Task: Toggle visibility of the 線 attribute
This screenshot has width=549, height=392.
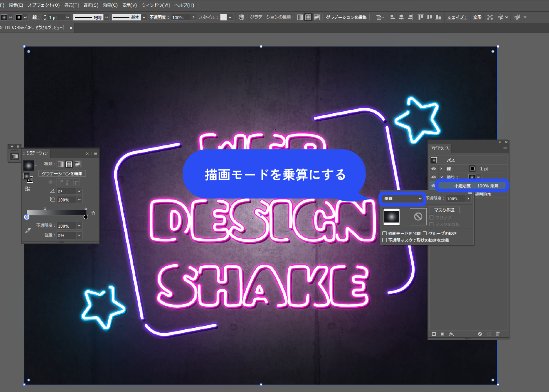Action: click(x=433, y=169)
